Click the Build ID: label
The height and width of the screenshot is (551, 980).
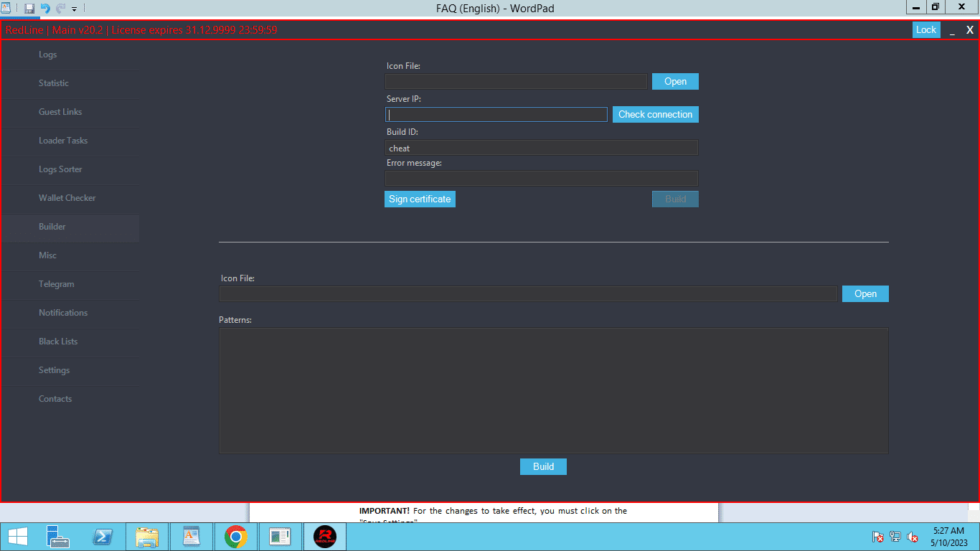402,132
